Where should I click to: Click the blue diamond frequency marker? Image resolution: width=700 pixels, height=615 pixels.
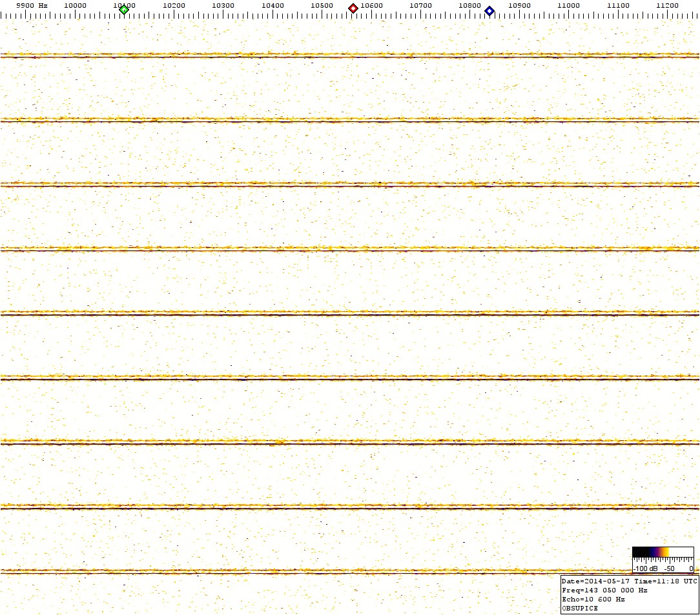(x=489, y=10)
